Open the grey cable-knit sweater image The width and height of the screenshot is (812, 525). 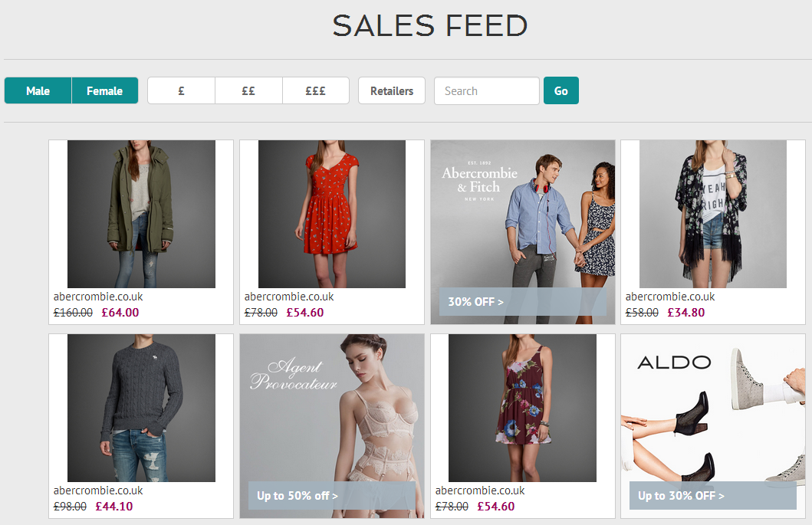141,408
